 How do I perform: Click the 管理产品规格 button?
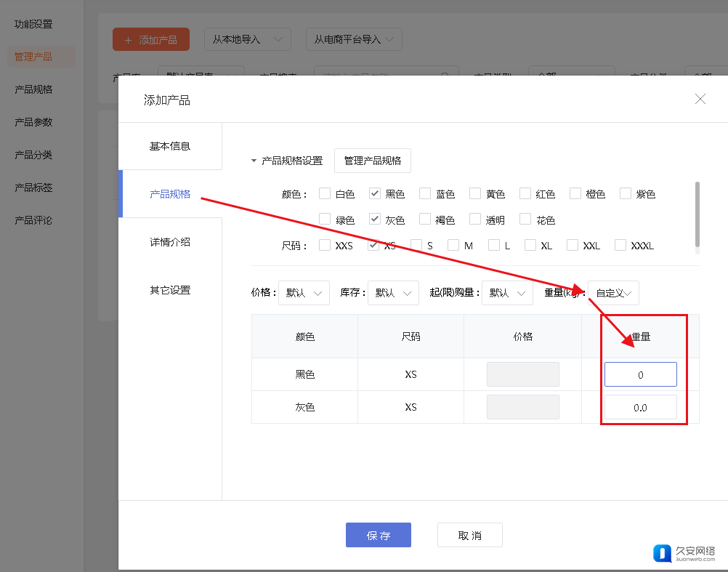[372, 161]
